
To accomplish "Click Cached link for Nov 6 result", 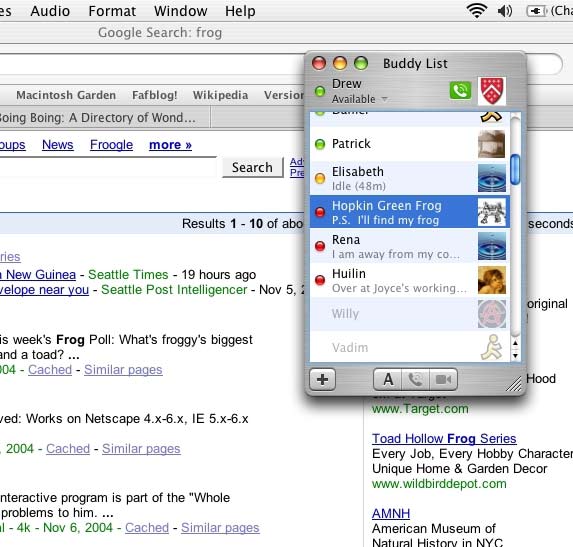I will point(147,528).
